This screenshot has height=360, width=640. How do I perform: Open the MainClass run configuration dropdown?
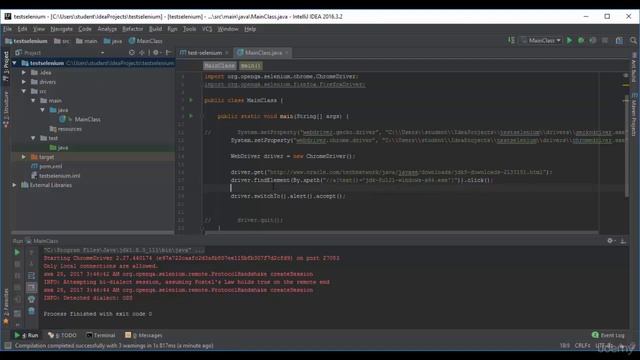click(x=541, y=40)
